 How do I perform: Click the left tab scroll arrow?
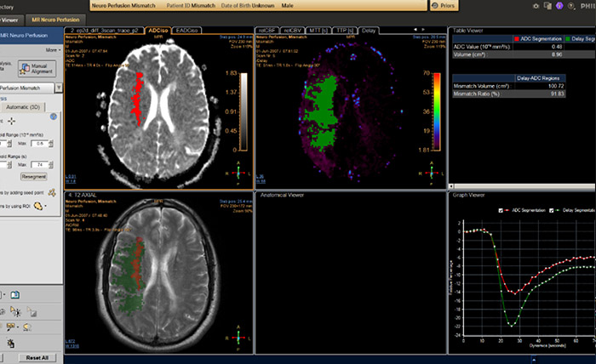415,30
